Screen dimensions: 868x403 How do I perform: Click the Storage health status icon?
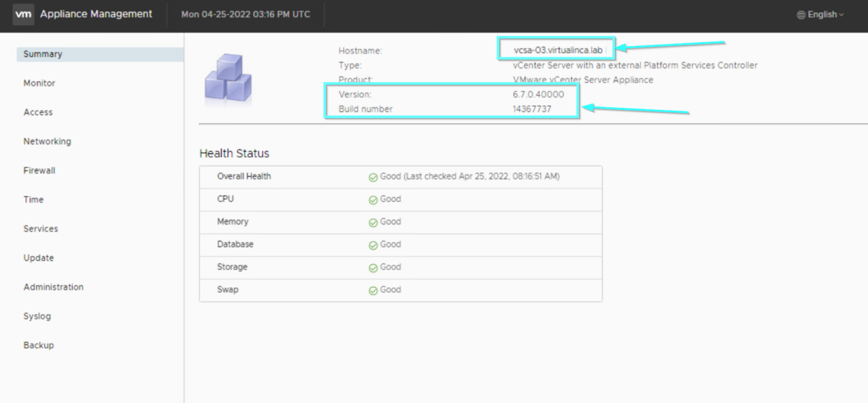(373, 267)
